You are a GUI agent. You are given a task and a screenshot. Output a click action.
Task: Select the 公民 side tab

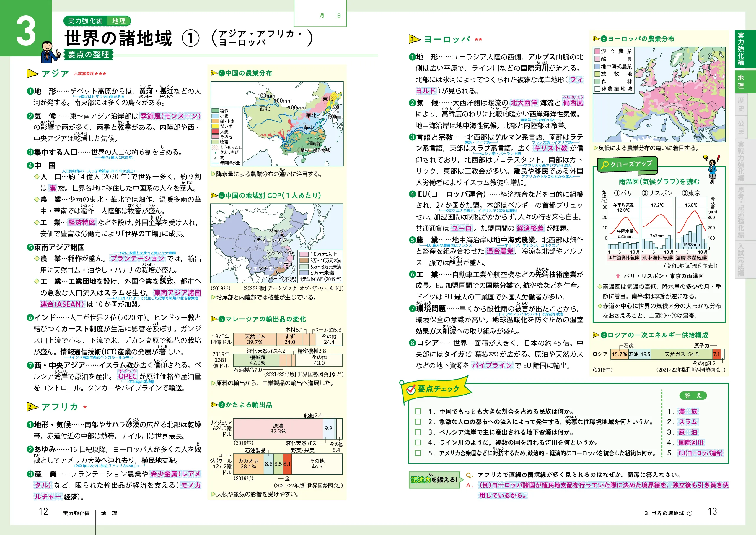tap(741, 127)
